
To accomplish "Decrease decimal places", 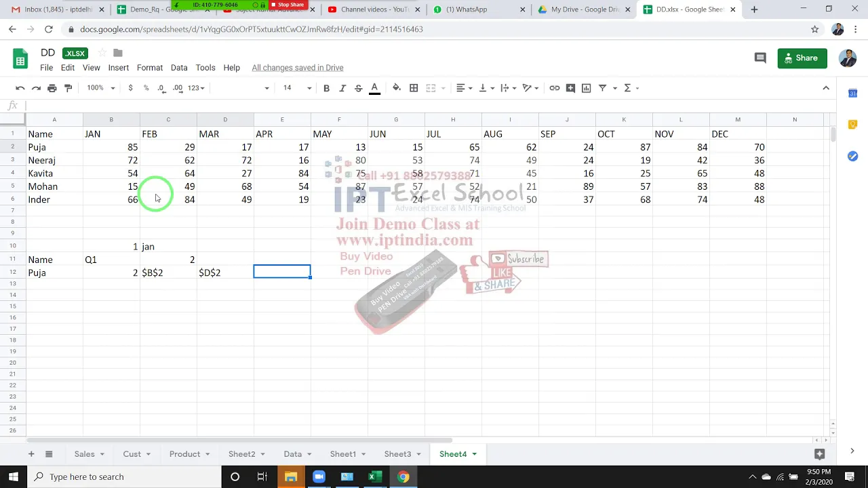I will 161,88.
